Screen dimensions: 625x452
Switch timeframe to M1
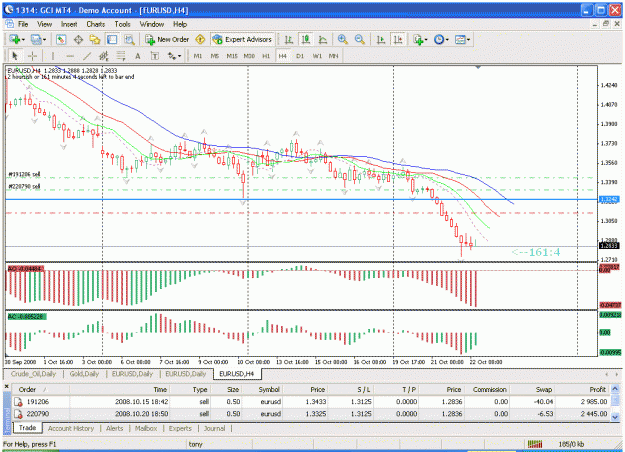[x=198, y=56]
